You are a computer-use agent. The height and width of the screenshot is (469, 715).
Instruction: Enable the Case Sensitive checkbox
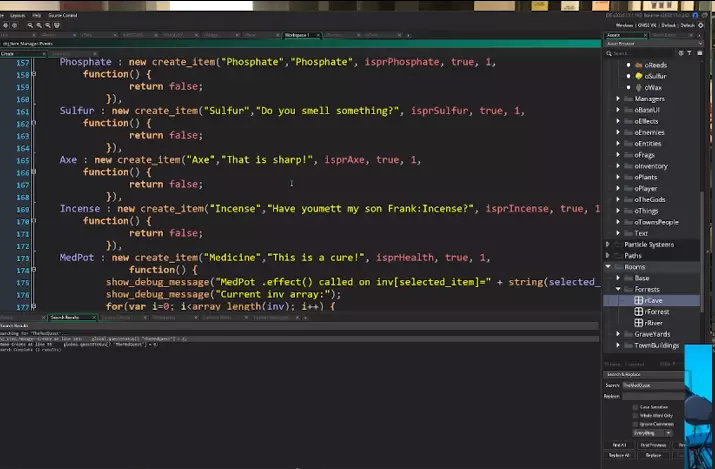click(x=635, y=407)
